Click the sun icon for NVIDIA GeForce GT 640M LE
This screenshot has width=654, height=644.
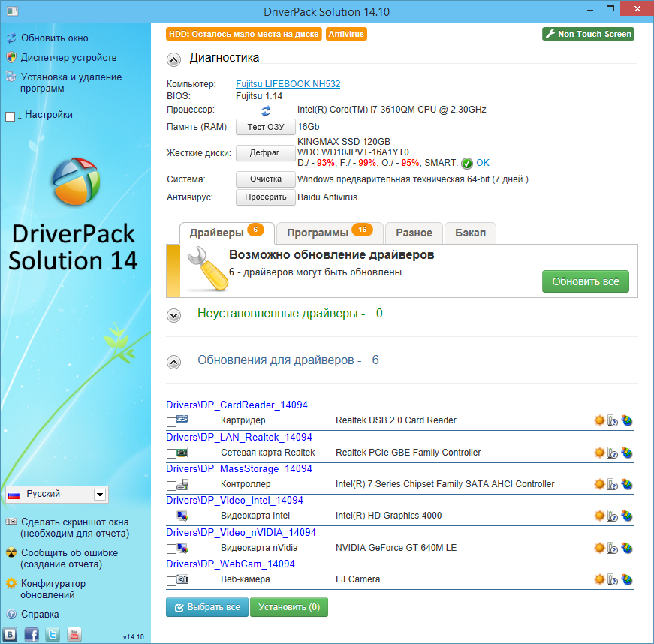coord(599,548)
